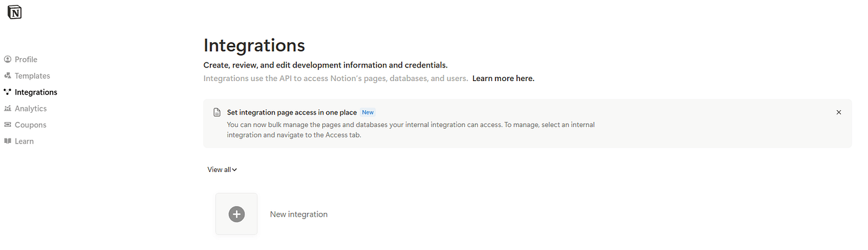Dismiss the integration page access banner
The image size is (868, 250).
pos(839,113)
